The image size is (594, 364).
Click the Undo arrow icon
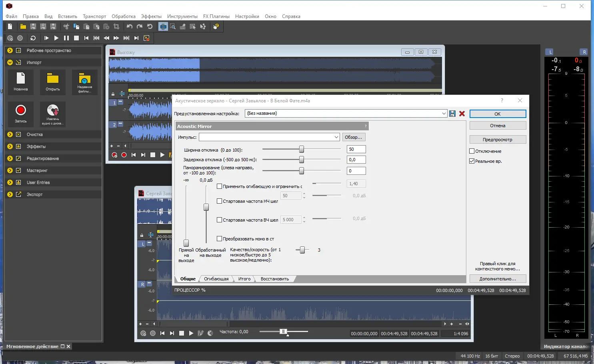click(x=130, y=26)
